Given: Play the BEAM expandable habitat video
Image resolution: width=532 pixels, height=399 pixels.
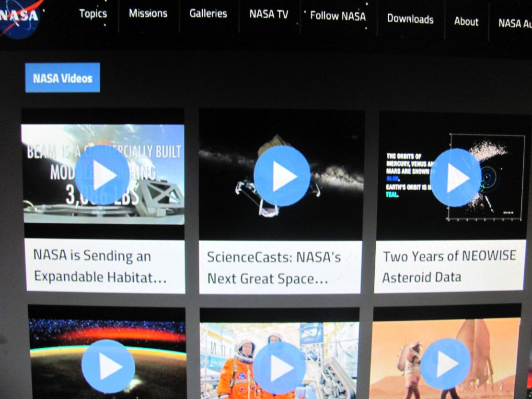Looking at the screenshot, I should click(x=102, y=175).
